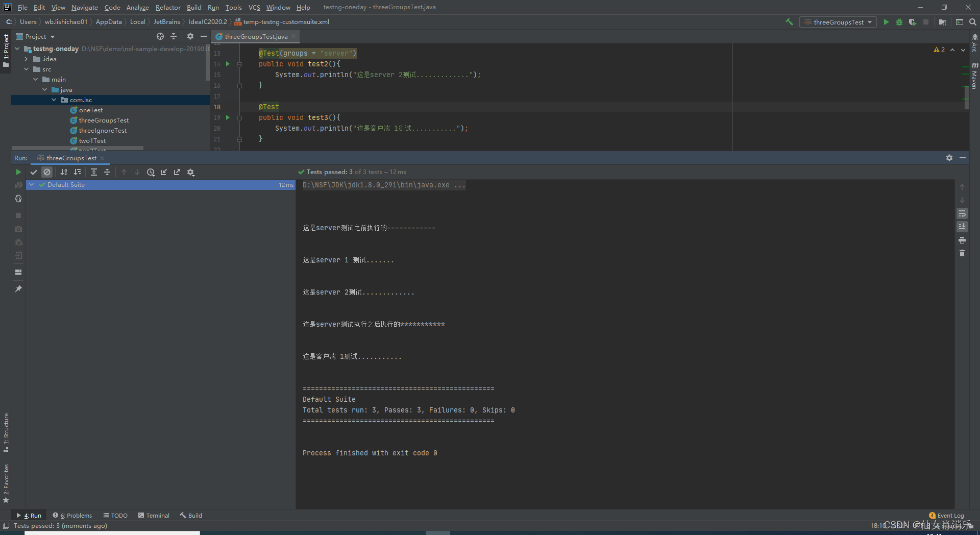Jump to next highlighted error arrow

pyautogui.click(x=963, y=50)
